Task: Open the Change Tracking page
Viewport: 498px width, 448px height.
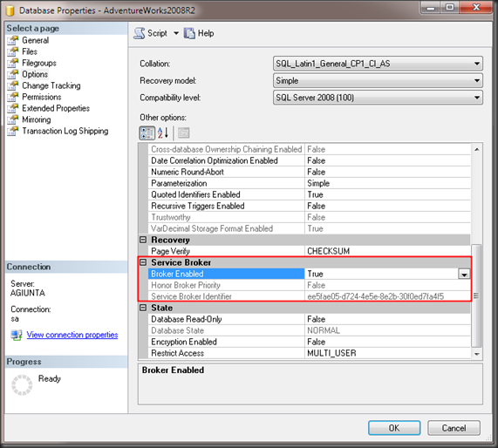Action: pyautogui.click(x=51, y=85)
